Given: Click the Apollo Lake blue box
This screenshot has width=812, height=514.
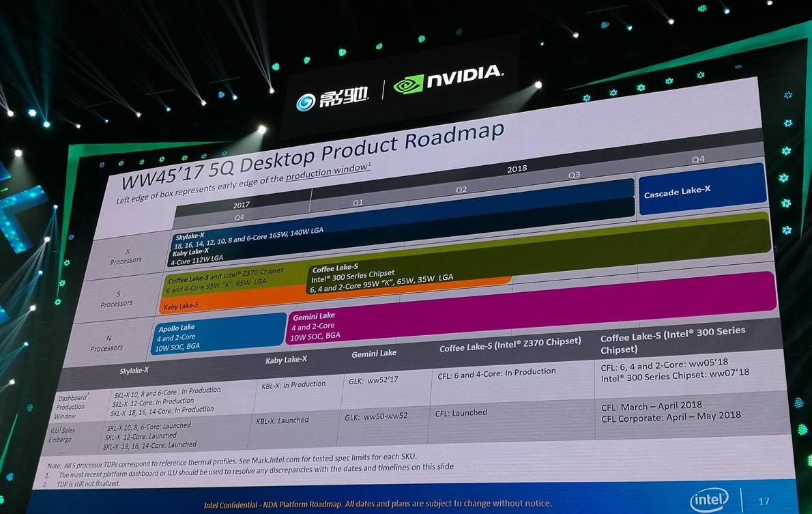Looking at the screenshot, I should click(218, 334).
